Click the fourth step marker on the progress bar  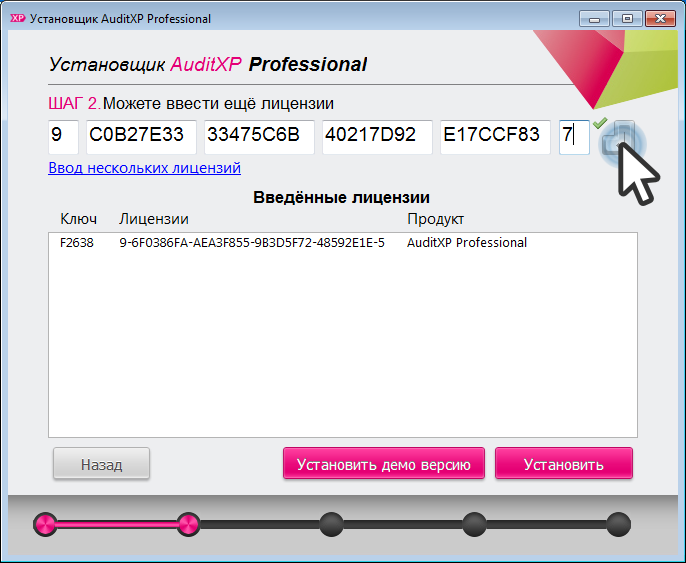474,524
